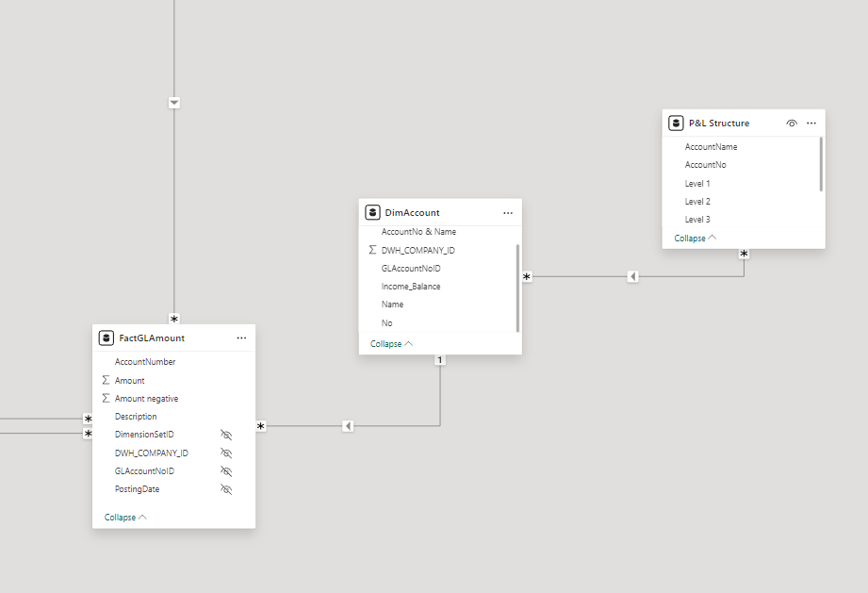
Task: Unhide DWH_COMPANY_ID field in FactGLAmount
Action: (x=226, y=453)
